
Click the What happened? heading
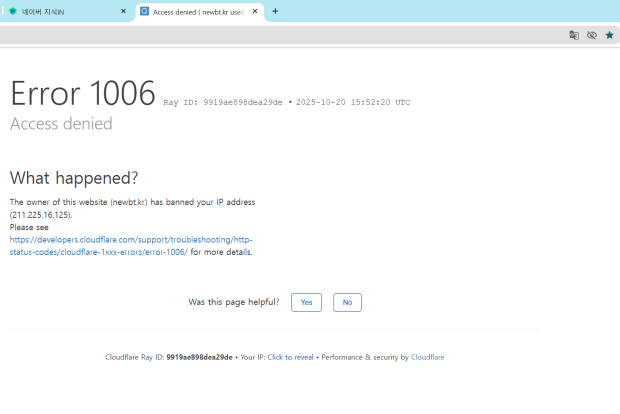pyautogui.click(x=74, y=178)
